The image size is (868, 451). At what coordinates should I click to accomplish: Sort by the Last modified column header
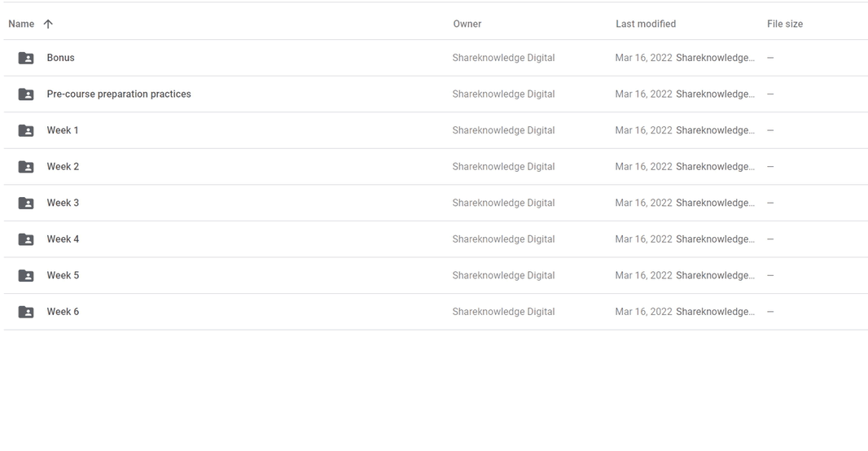coord(646,24)
